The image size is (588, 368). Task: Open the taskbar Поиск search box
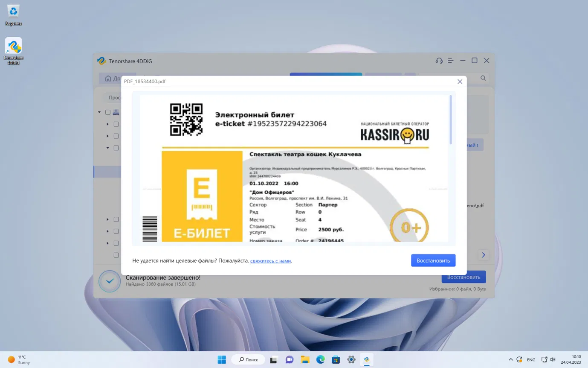248,359
